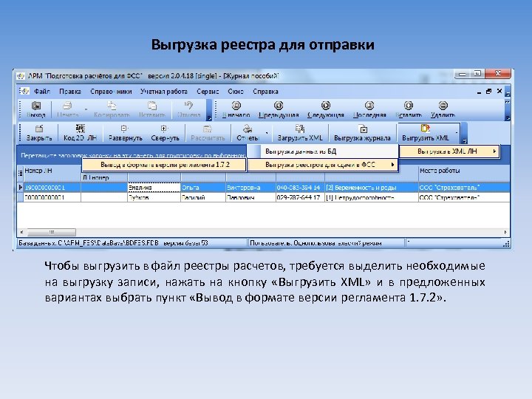
Task: Open the Учетная работа menu
Action: point(164,92)
